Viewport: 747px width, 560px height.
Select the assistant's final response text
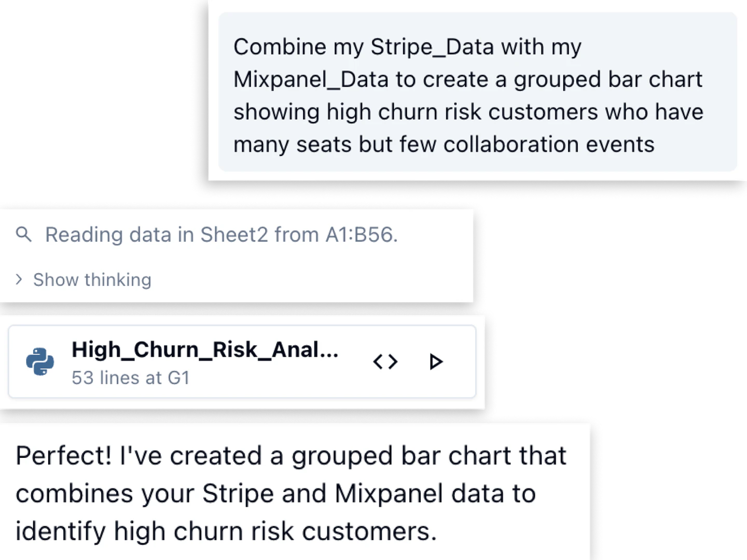(x=290, y=493)
